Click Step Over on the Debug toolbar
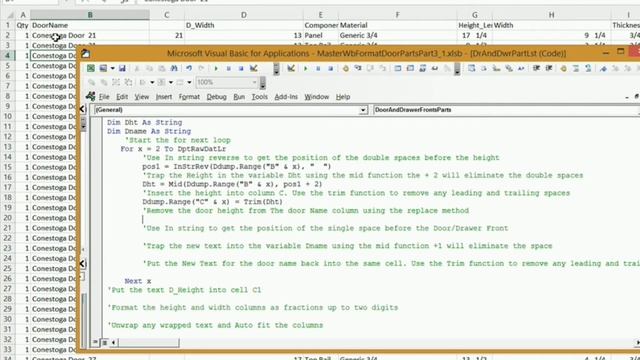Image resolution: width=640 pixels, height=360 pixels. (x=370, y=68)
